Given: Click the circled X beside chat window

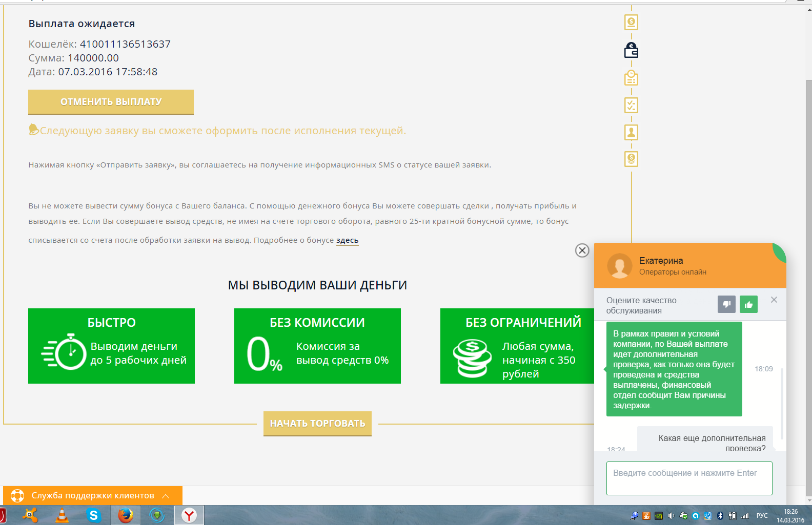Looking at the screenshot, I should point(582,250).
